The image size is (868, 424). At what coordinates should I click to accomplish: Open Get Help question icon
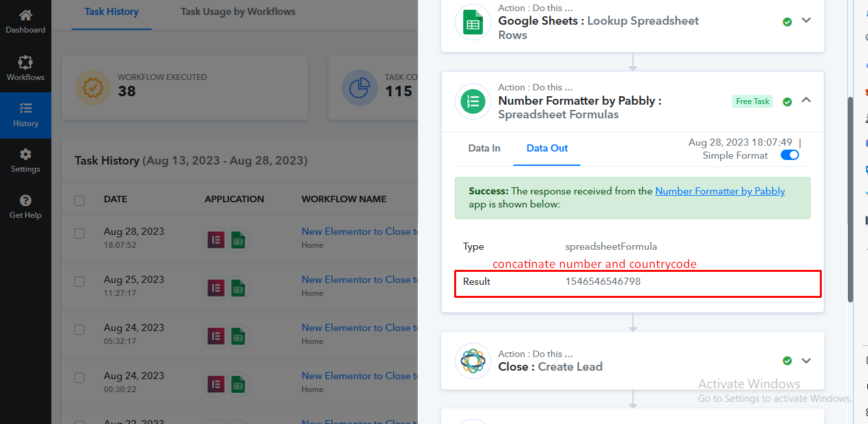[x=25, y=200]
